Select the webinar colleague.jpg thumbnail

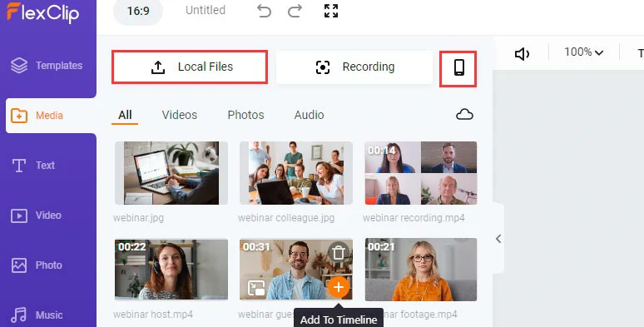(x=296, y=173)
